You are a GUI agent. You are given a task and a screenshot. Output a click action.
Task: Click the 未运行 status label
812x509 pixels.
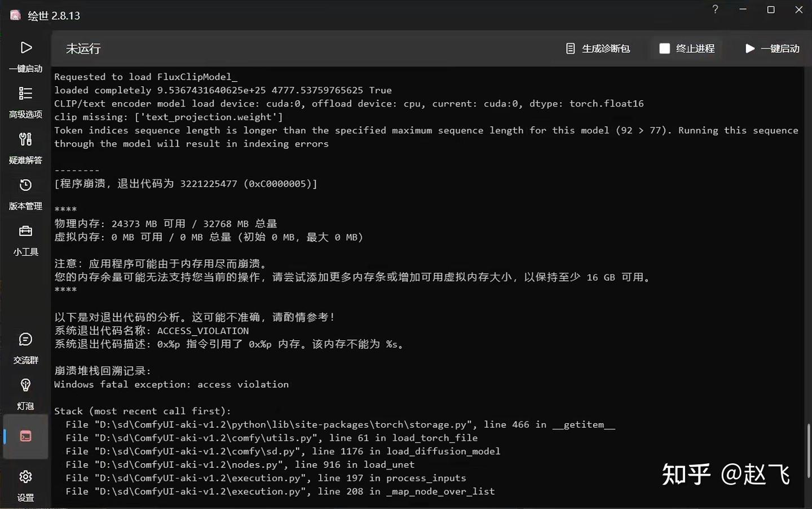(83, 49)
